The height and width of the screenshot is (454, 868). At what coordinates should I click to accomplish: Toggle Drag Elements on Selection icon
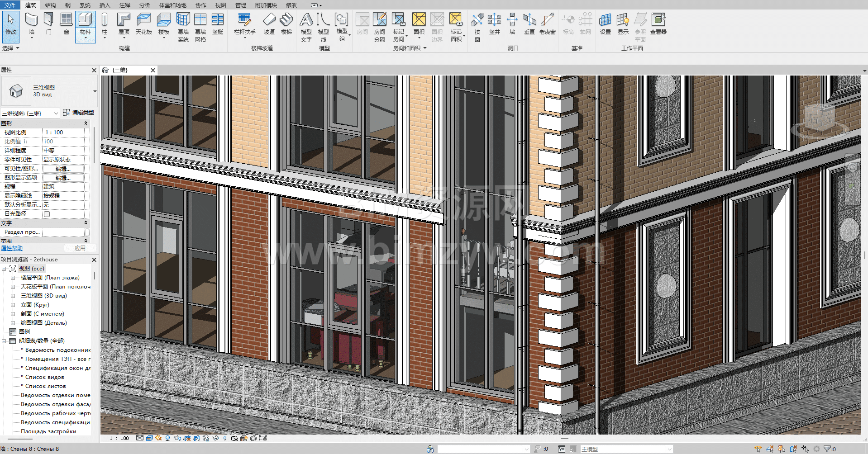805,449
